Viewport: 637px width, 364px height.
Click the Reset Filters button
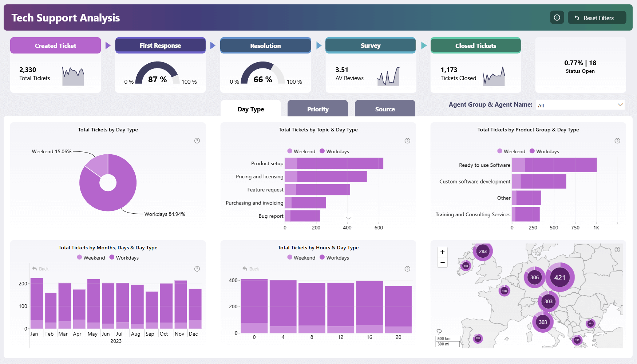pos(597,17)
